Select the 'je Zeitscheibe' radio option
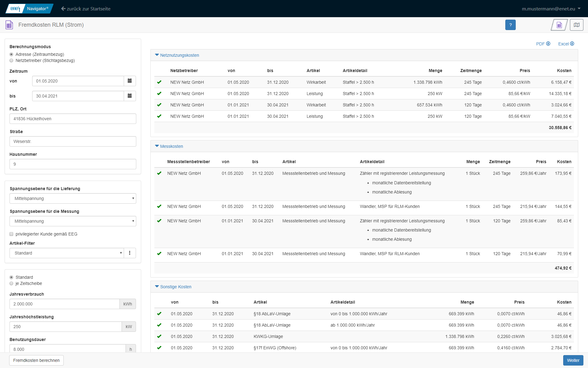The height and width of the screenshot is (368, 588). 12,284
